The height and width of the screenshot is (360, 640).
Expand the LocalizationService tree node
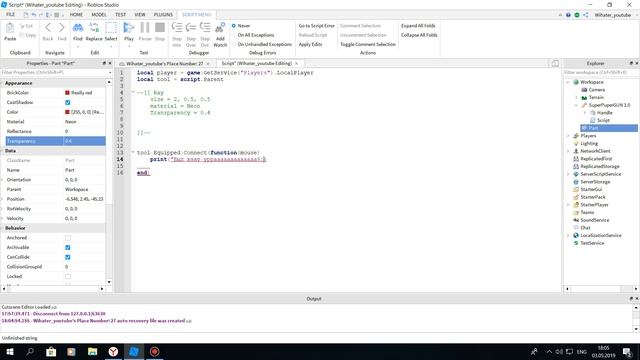point(568,235)
